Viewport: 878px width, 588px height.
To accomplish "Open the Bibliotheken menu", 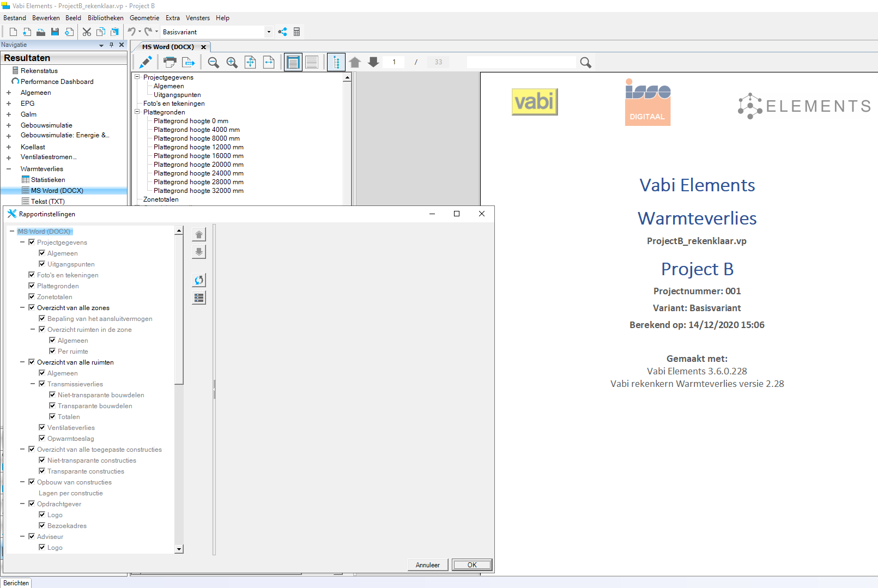I will (105, 18).
